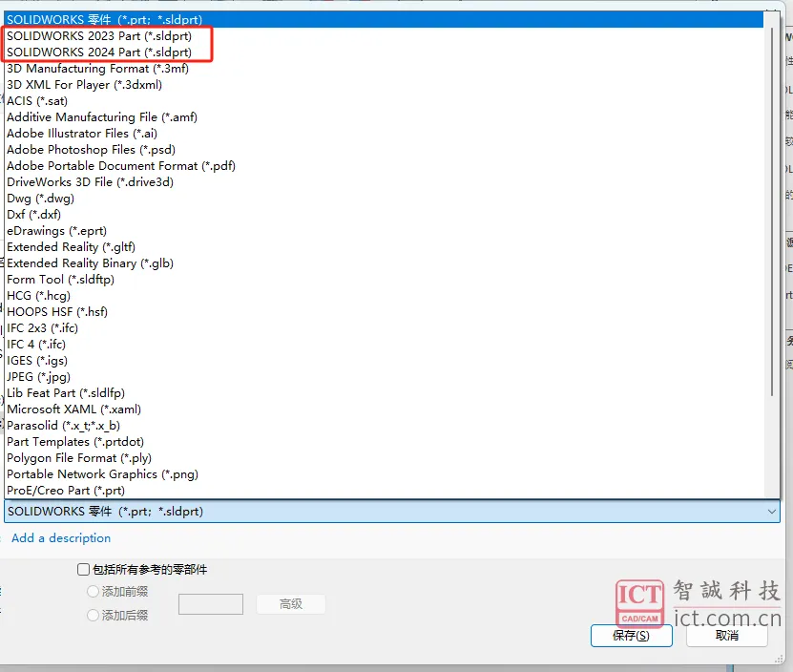Click the 保存(S) save button

click(631, 636)
